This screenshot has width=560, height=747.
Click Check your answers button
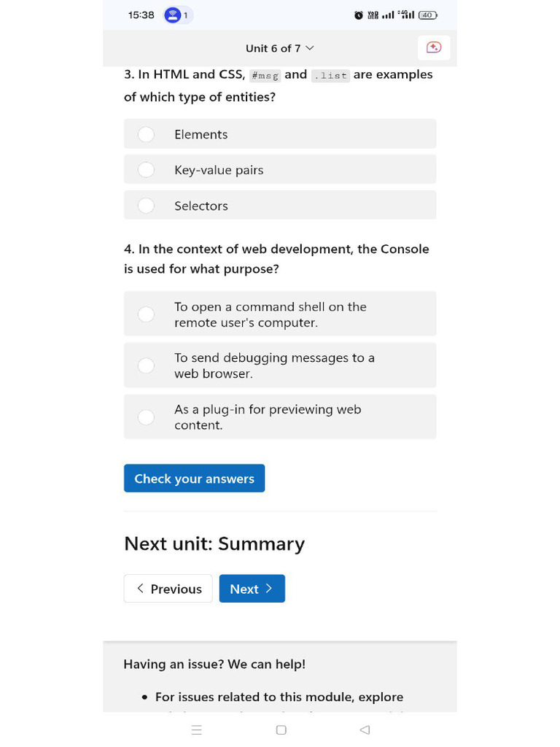pyautogui.click(x=194, y=479)
